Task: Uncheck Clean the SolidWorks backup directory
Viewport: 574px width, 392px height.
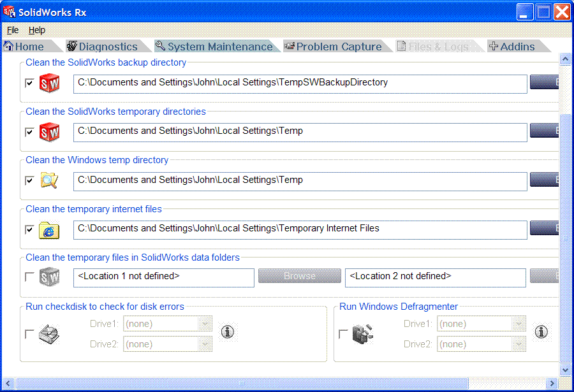Action: (x=29, y=83)
